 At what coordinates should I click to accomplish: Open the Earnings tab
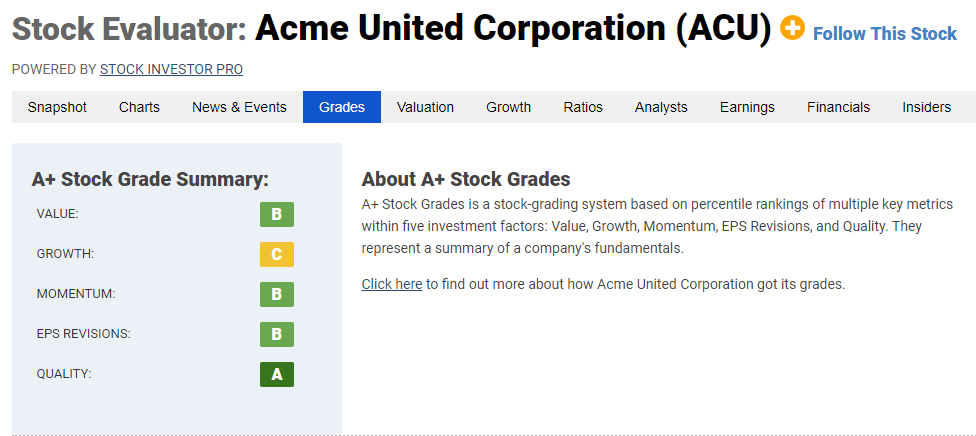(x=748, y=107)
